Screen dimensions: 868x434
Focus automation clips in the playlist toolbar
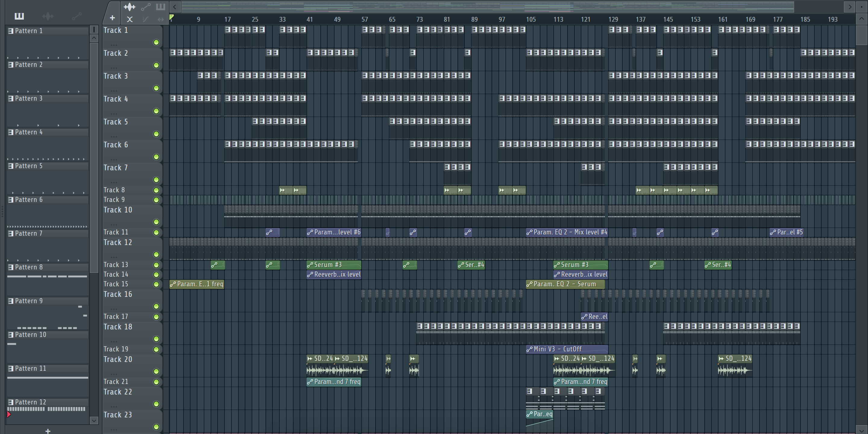(146, 7)
